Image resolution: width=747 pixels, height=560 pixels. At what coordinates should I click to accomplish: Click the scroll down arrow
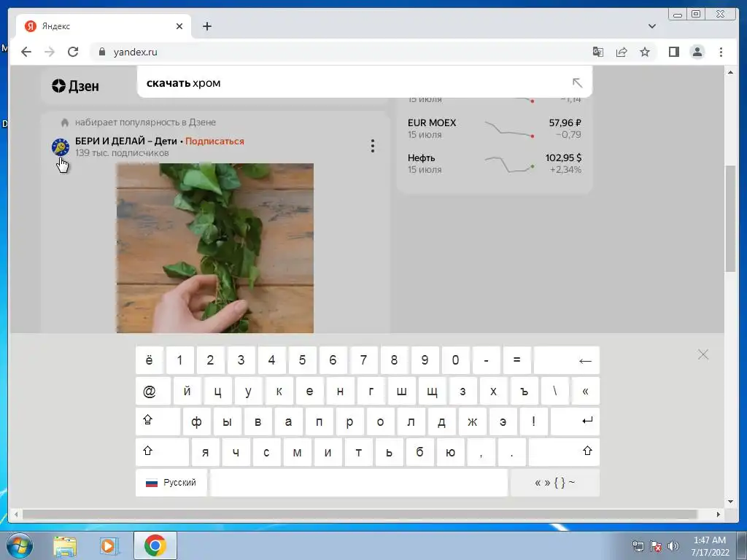(730, 501)
